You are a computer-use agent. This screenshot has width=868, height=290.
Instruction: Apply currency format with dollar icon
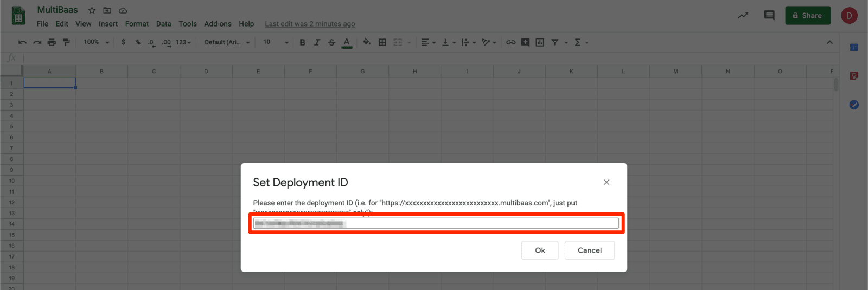coord(124,42)
